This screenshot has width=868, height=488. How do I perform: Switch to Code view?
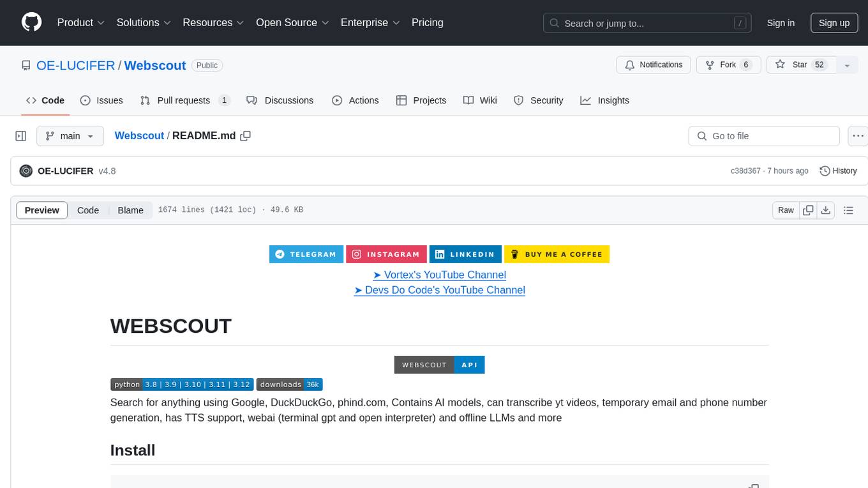tap(88, 210)
